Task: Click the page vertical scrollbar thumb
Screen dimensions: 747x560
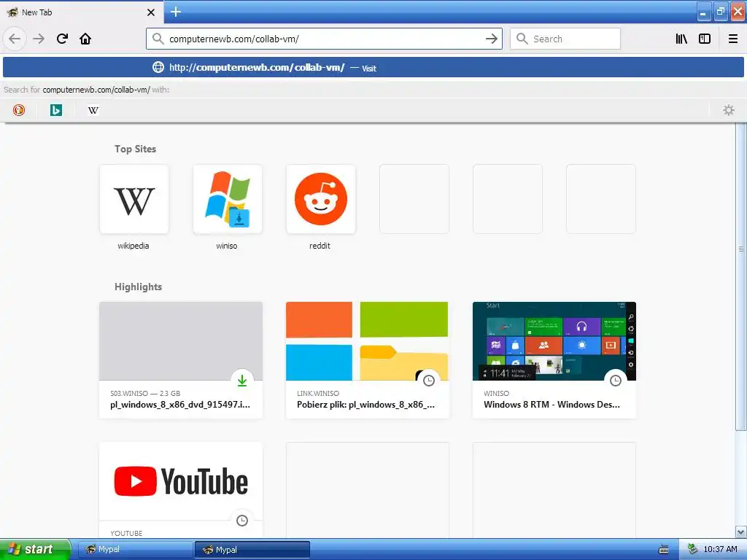Action: click(x=741, y=276)
